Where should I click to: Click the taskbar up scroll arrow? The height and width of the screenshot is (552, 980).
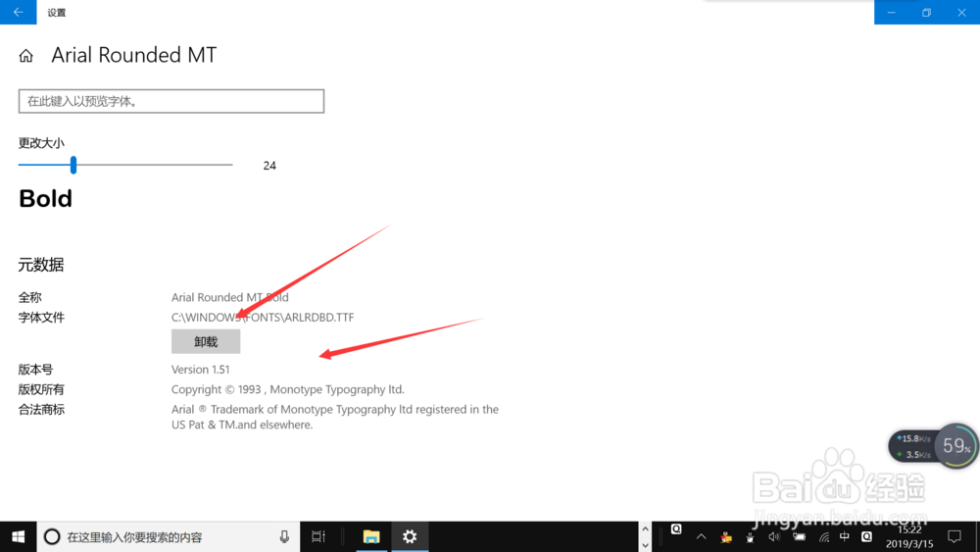click(645, 528)
